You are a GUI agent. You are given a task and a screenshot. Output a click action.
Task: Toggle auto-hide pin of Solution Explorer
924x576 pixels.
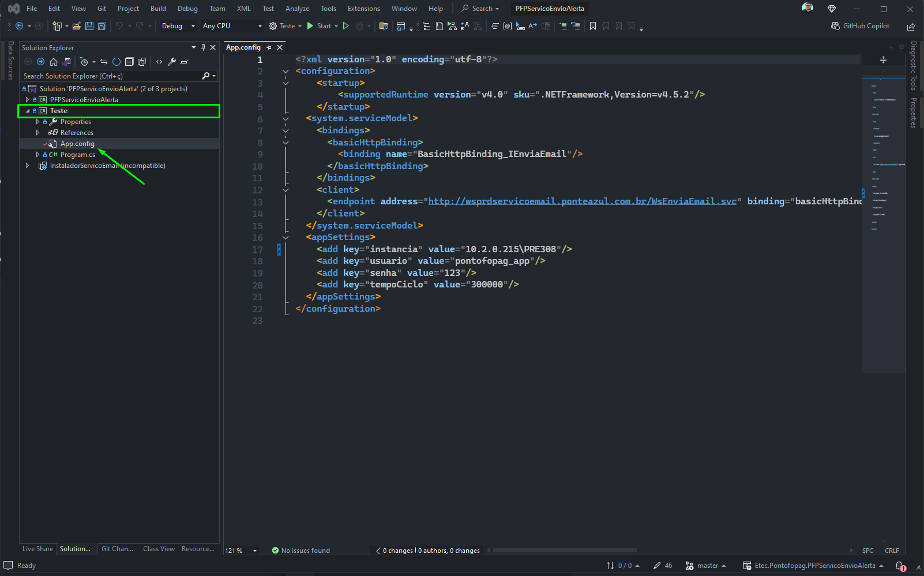(203, 47)
